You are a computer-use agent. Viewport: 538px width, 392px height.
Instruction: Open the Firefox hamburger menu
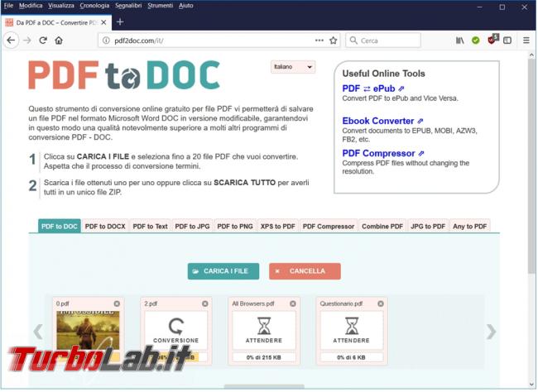pos(526,41)
